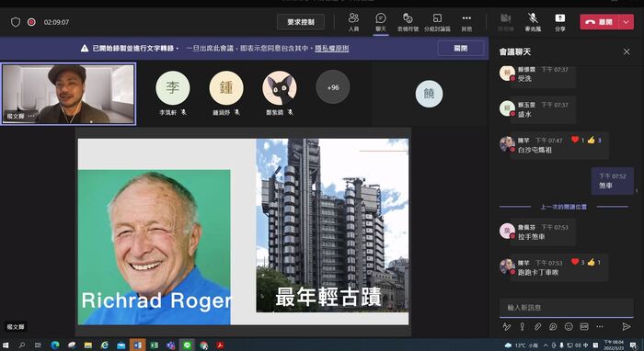The image size is (644, 351).
Task: Open the privacy policy (隱私權原則) link
Action: [x=332, y=49]
